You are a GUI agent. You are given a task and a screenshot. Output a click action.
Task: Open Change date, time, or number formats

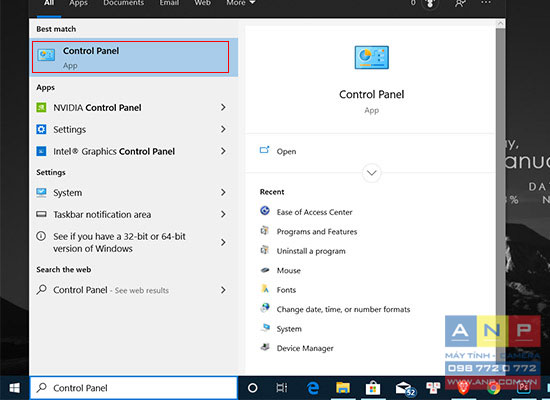click(343, 309)
